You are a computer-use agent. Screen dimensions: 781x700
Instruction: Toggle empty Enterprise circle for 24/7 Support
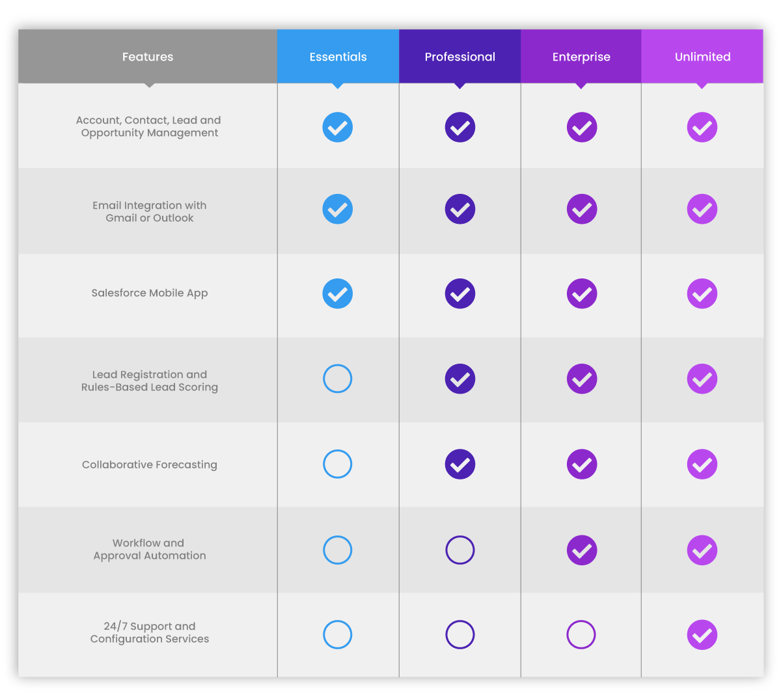[x=581, y=635]
